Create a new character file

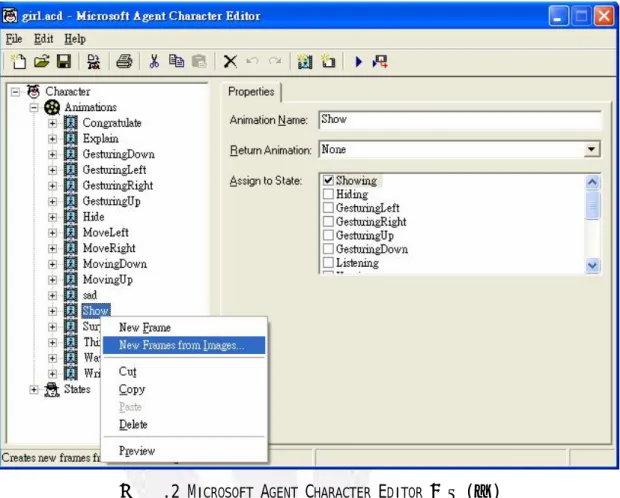[18, 61]
